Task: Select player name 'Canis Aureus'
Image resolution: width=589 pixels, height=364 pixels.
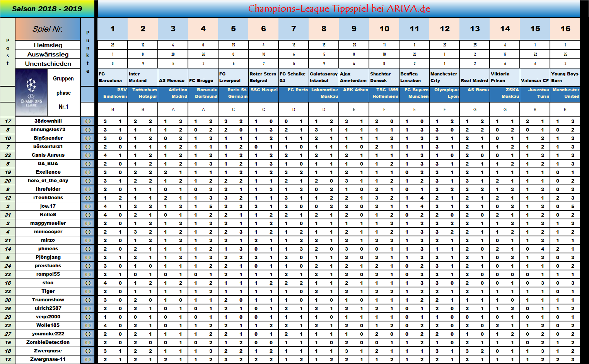Action: point(48,155)
